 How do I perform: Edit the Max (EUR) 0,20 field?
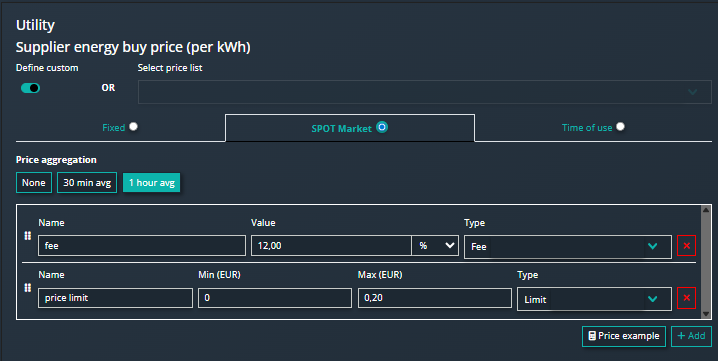click(x=435, y=298)
